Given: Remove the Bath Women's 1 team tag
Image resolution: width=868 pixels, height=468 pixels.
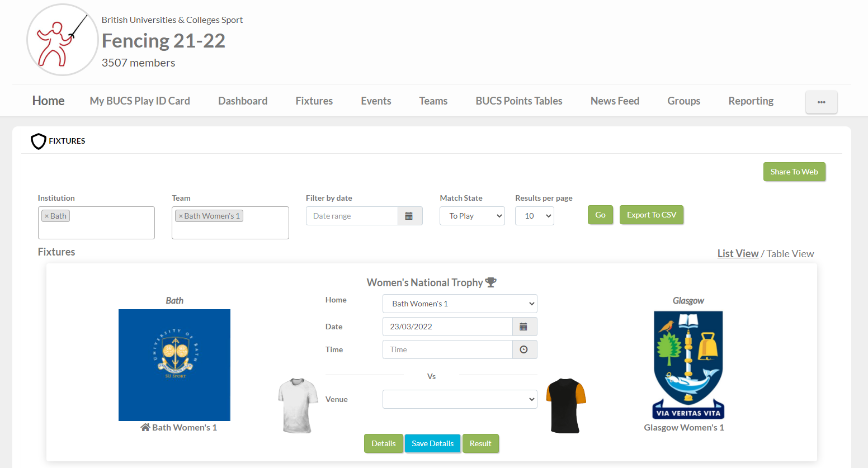Looking at the screenshot, I should tap(181, 216).
